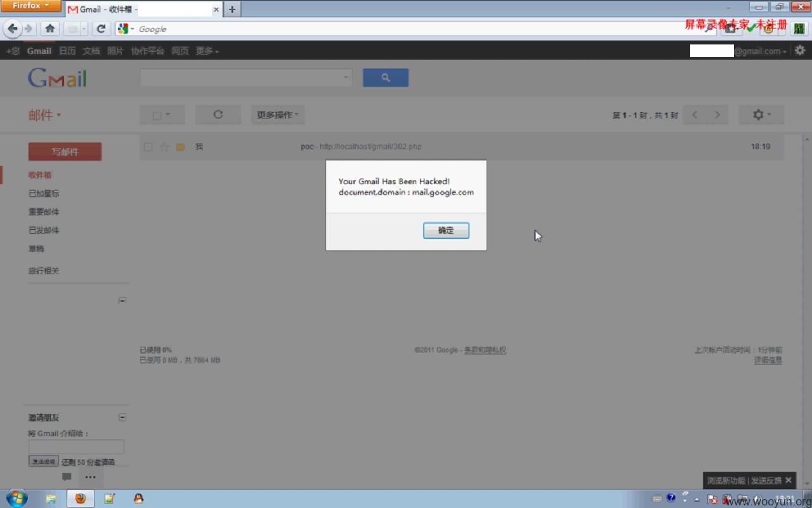Open the 重要邮件 folder
812x508 pixels.
(x=44, y=212)
